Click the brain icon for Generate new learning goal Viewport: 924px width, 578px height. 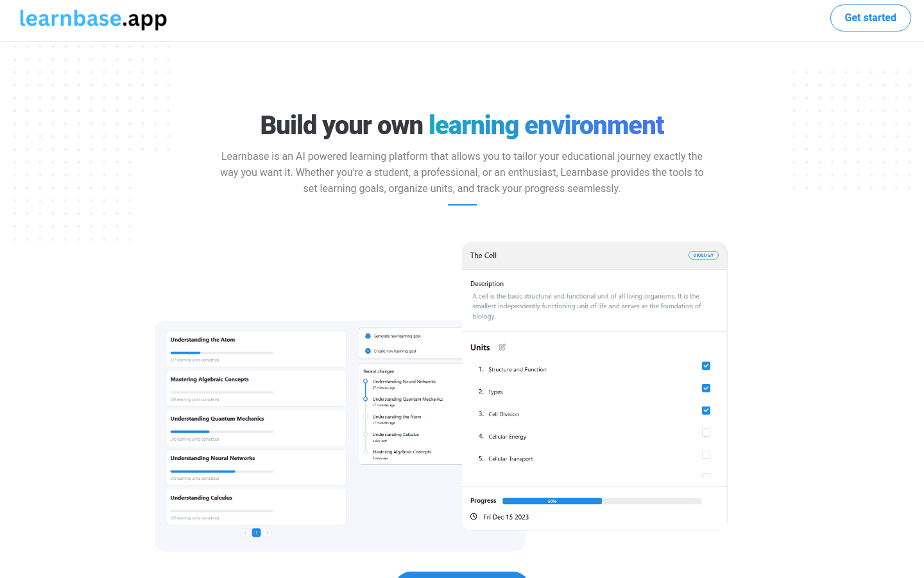(x=368, y=336)
